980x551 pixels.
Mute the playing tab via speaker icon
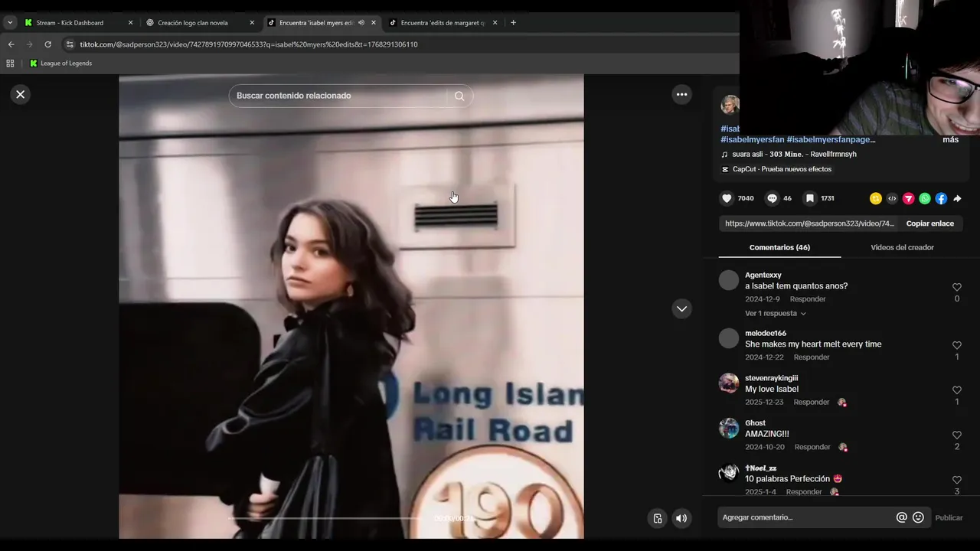click(x=361, y=23)
